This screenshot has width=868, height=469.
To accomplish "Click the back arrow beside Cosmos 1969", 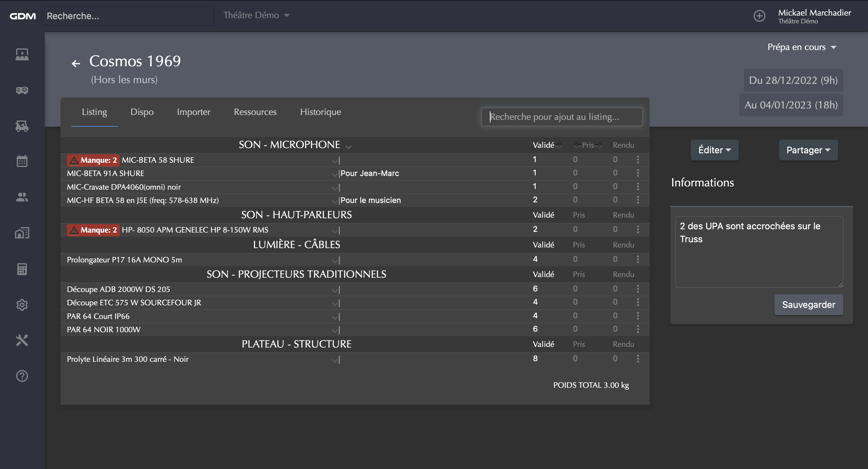I will pyautogui.click(x=76, y=63).
